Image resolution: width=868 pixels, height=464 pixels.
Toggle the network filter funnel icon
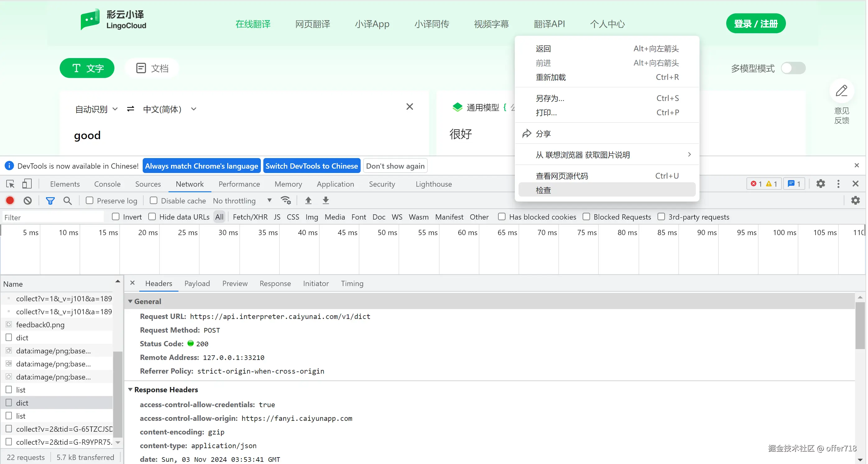pyautogui.click(x=50, y=201)
